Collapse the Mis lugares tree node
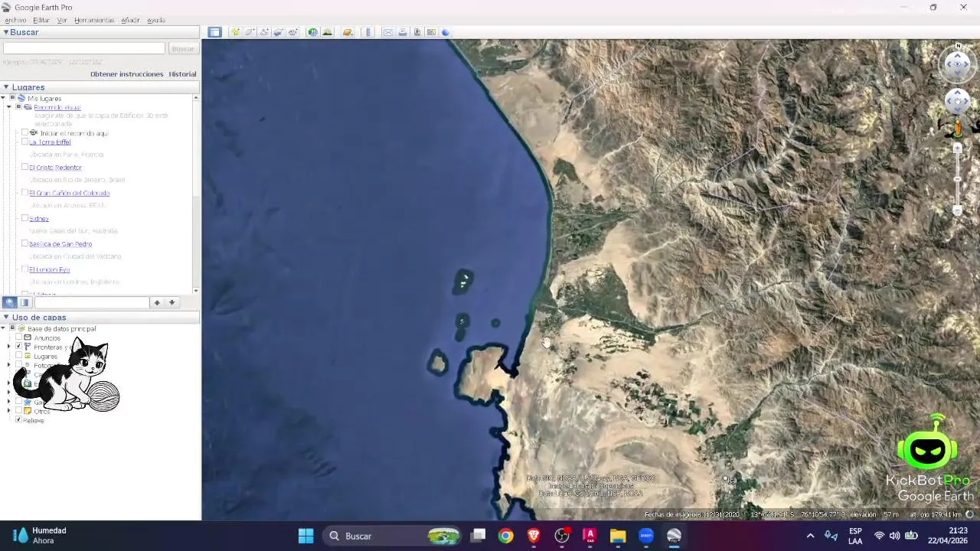Image resolution: width=980 pixels, height=551 pixels. (3, 98)
